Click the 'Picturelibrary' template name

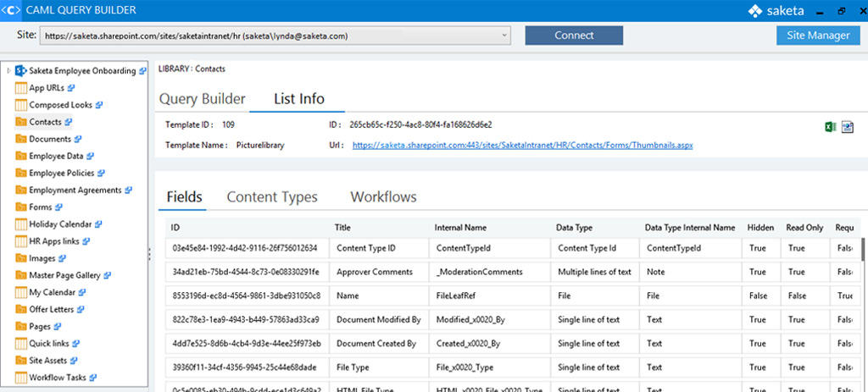pyautogui.click(x=260, y=146)
